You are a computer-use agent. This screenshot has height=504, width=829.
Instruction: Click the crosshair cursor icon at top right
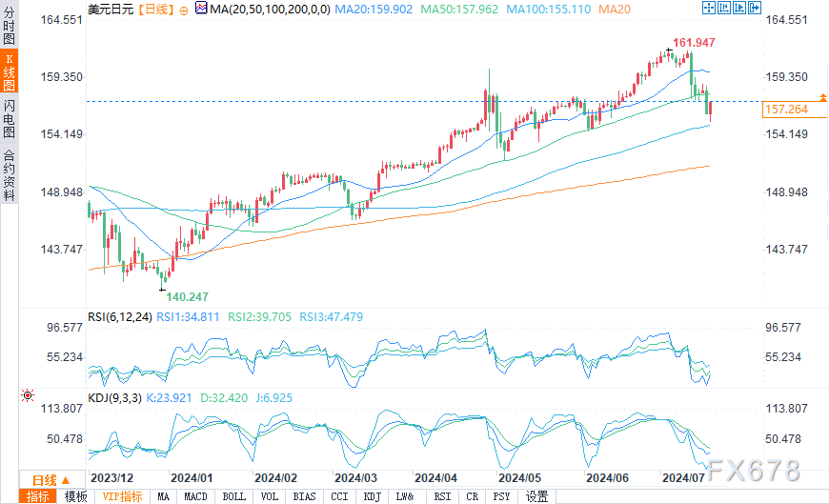pyautogui.click(x=708, y=8)
